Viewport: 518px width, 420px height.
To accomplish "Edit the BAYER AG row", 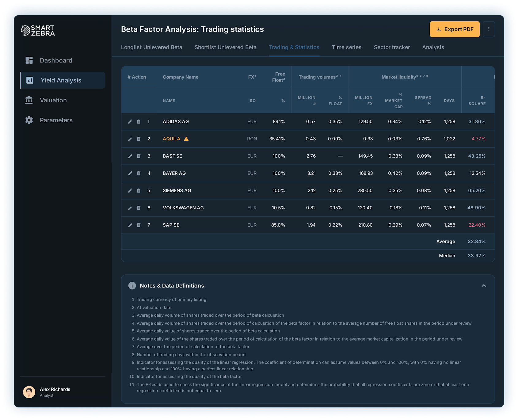I will (x=130, y=173).
